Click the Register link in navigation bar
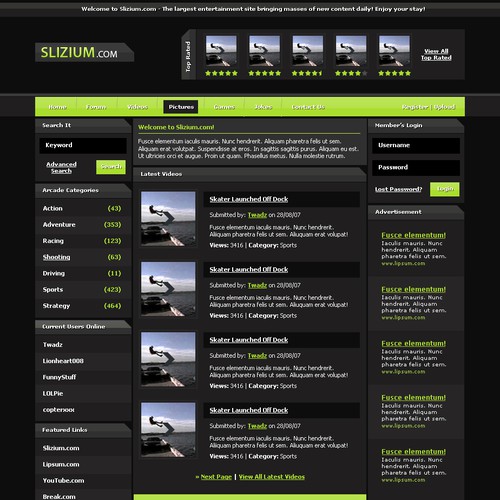The width and height of the screenshot is (500, 500). pyautogui.click(x=415, y=107)
